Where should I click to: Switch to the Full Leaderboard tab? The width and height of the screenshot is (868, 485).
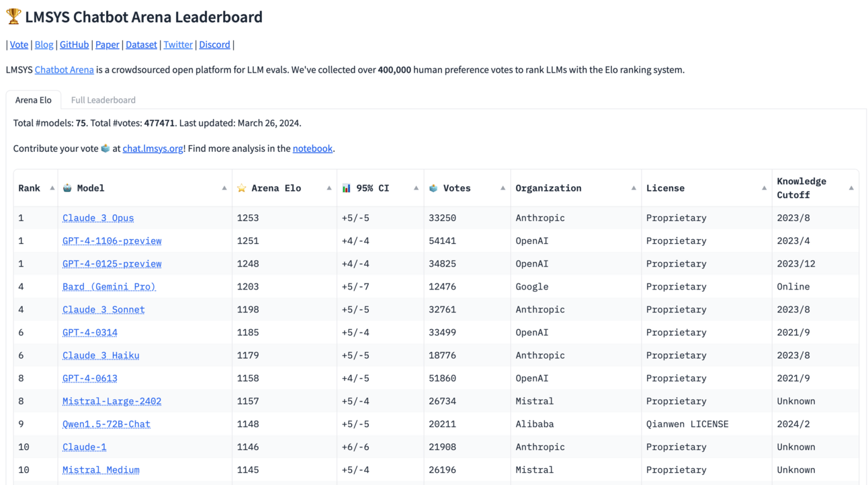point(103,100)
